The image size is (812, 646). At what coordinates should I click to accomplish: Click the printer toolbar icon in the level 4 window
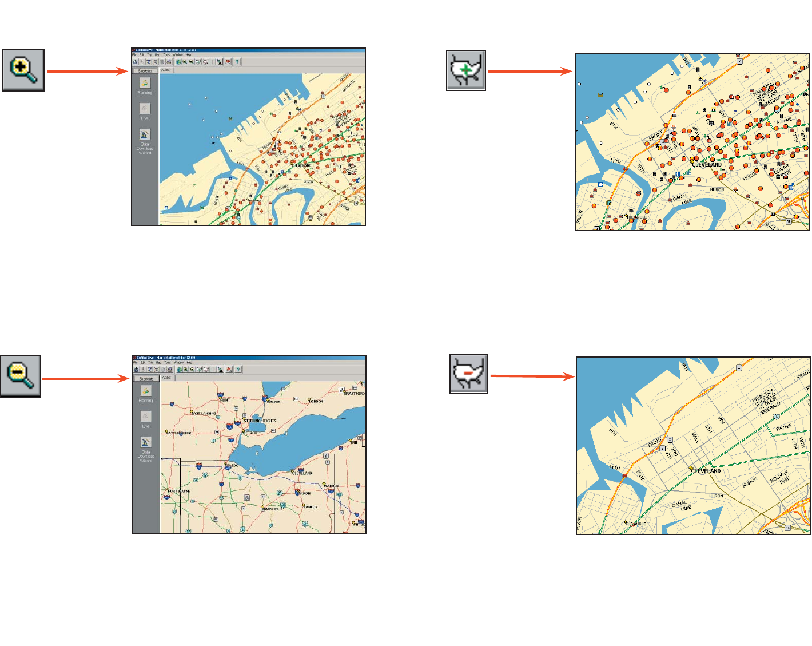tap(170, 370)
